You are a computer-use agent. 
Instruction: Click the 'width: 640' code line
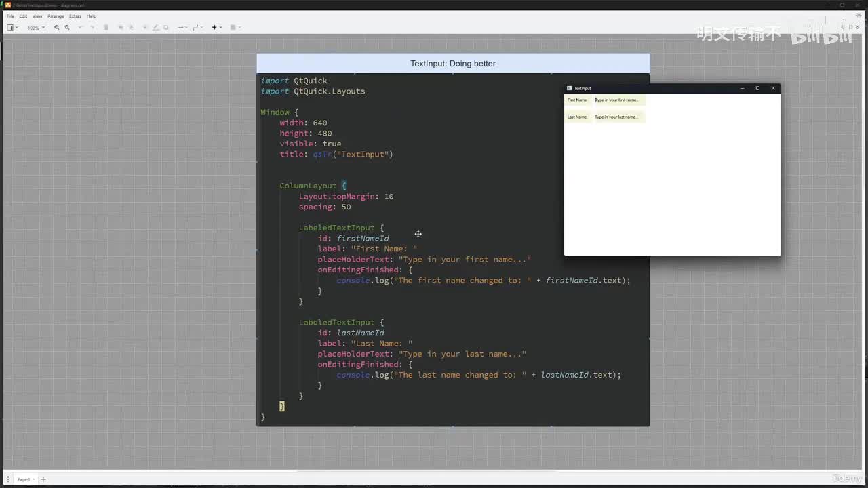click(x=303, y=123)
